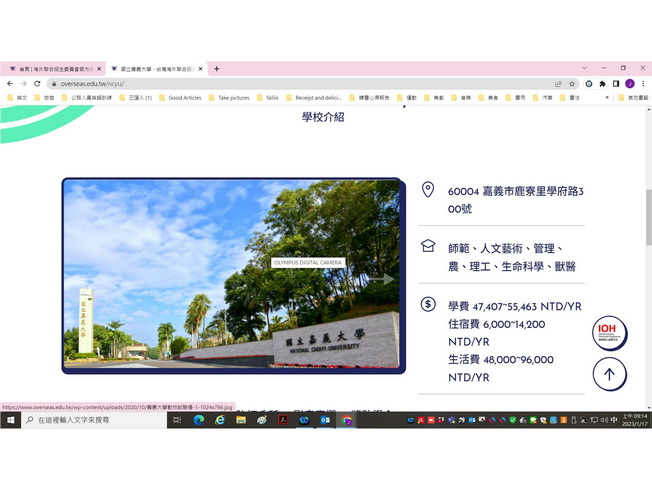652x490 pixels.
Task: Show more bookmarks overflow arrow
Action: [x=607, y=98]
